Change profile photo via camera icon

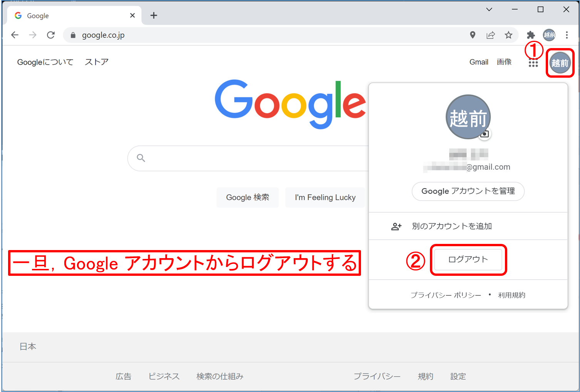tap(485, 133)
